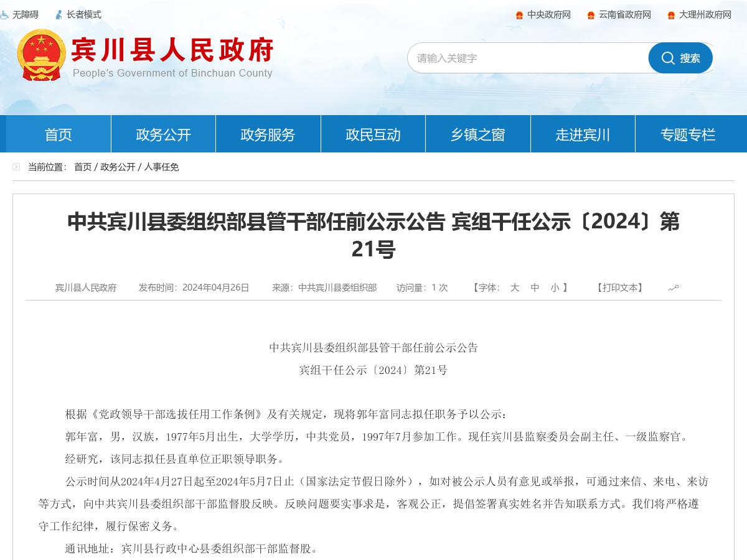
Task: Open the 人事任免 breadcrumb link
Action: (162, 167)
